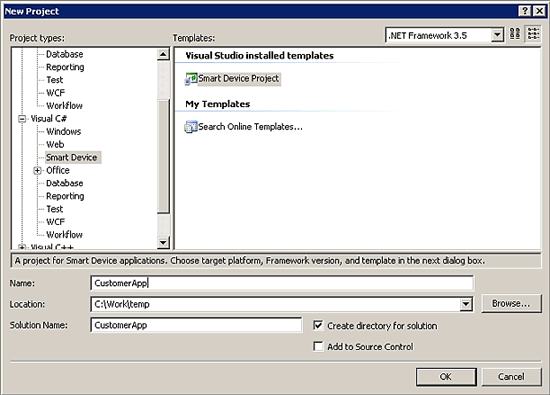The height and width of the screenshot is (395, 550).
Task: Select Database under Visual C#
Action: (x=65, y=183)
